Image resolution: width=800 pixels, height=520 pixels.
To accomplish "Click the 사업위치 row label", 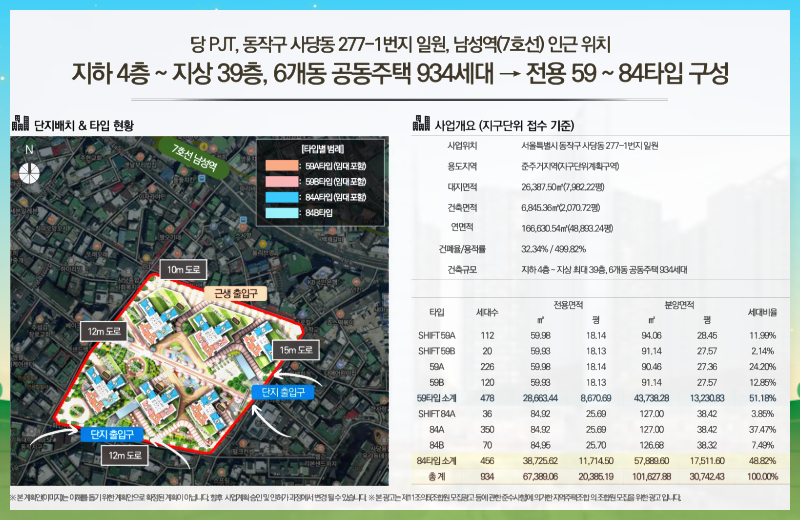I will click(462, 145).
